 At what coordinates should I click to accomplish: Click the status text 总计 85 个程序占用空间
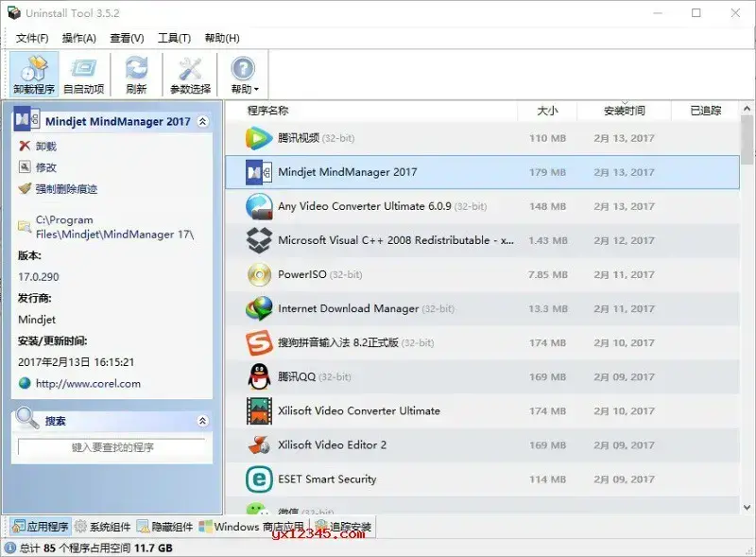click(75, 548)
